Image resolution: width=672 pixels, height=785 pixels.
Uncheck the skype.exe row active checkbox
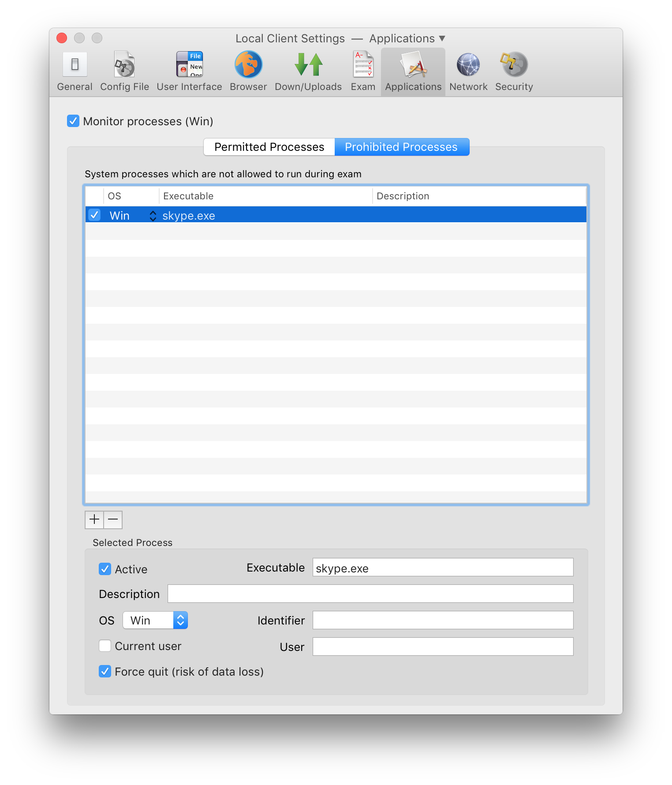click(x=94, y=215)
